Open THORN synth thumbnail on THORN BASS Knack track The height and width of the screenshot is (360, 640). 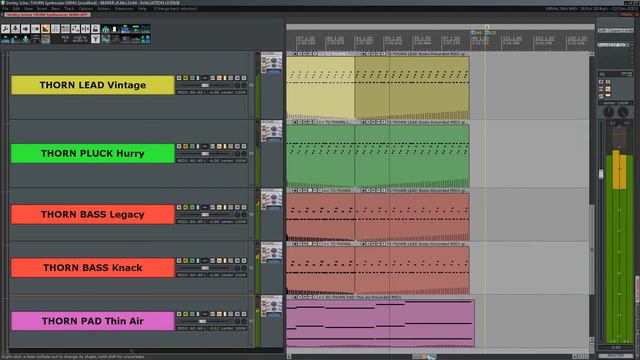pos(271,253)
